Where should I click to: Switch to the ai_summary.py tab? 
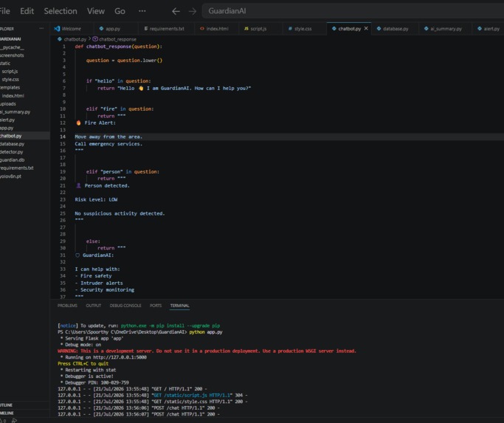coord(446,29)
